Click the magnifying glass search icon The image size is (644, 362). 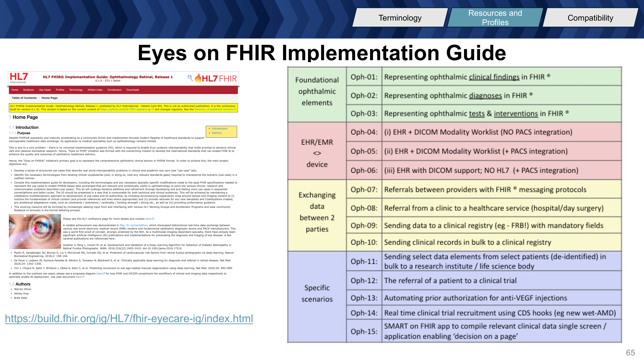pos(190,78)
